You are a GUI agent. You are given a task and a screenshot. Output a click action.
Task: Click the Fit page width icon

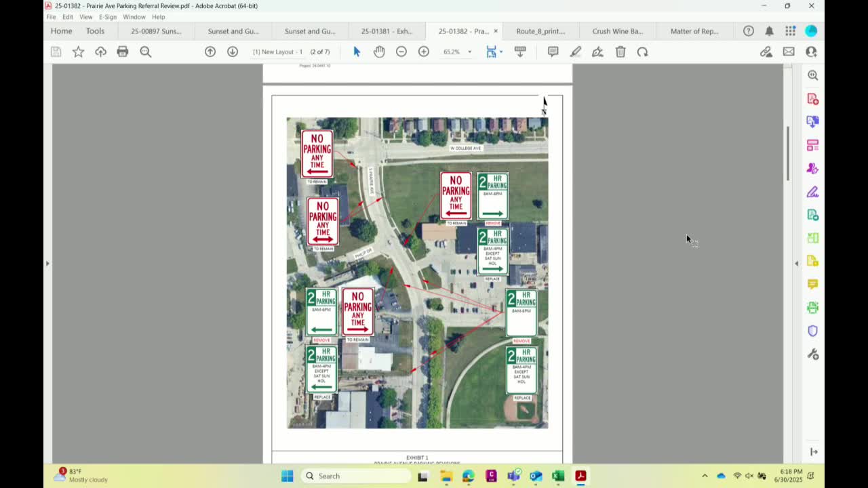491,52
